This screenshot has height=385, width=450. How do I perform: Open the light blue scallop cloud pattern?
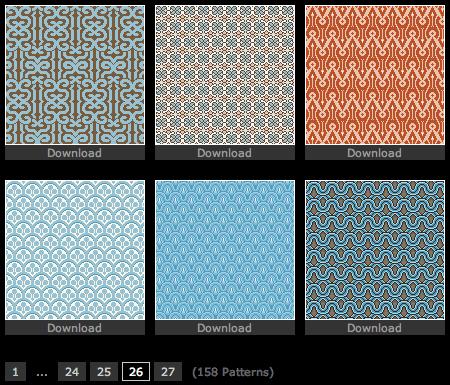click(75, 250)
